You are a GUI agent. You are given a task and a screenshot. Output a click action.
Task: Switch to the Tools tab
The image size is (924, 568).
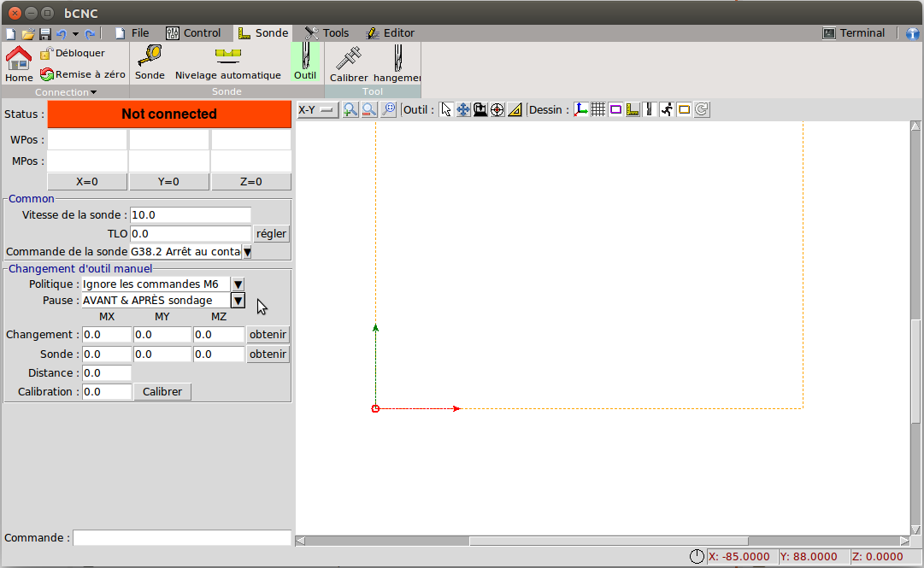coord(327,33)
